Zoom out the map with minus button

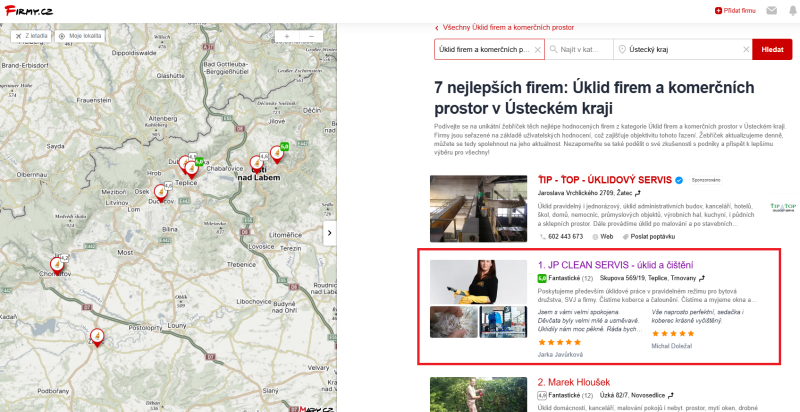tap(311, 36)
